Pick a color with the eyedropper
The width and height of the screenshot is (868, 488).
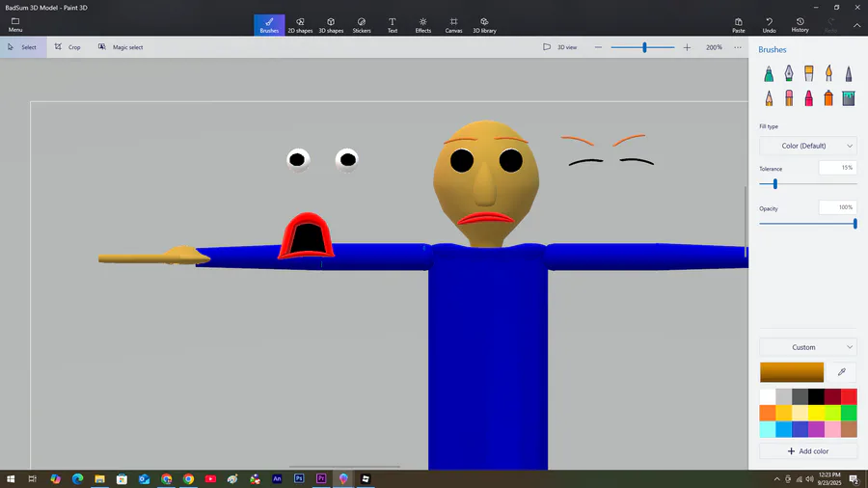click(842, 372)
